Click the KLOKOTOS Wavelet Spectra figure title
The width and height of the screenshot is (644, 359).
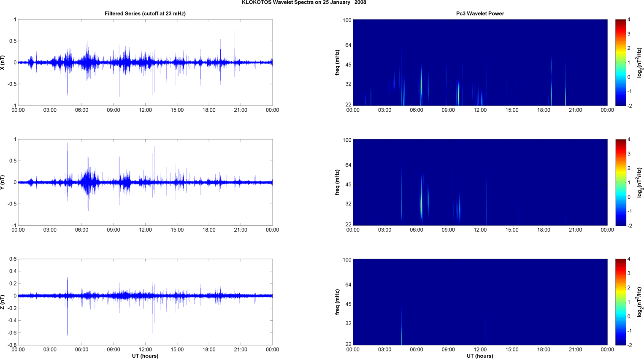coord(304,3)
